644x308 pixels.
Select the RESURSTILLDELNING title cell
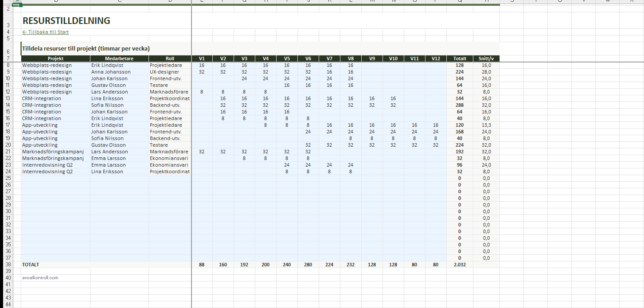pyautogui.click(x=66, y=21)
